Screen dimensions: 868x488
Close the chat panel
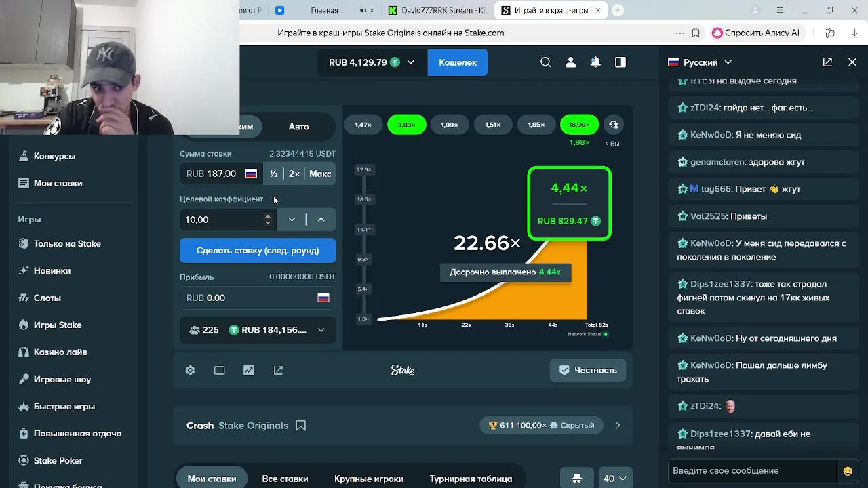[x=852, y=62]
